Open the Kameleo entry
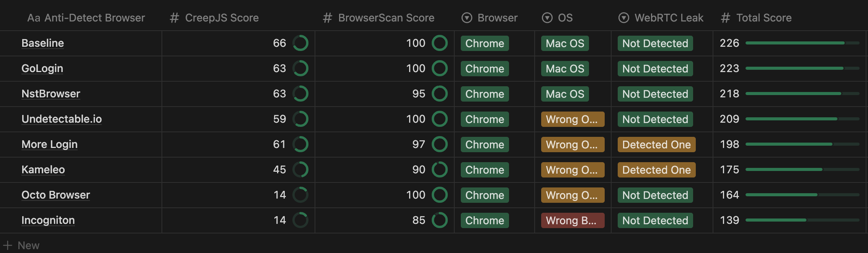The width and height of the screenshot is (868, 253). pyautogui.click(x=43, y=169)
